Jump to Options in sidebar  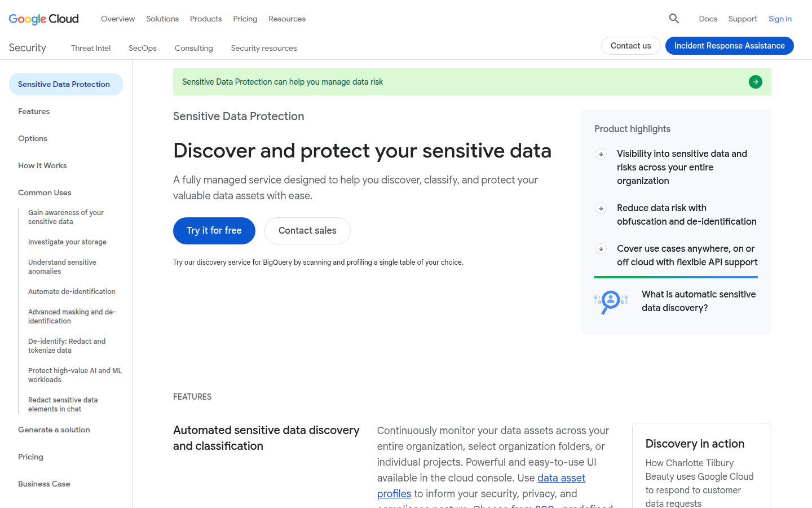(33, 138)
